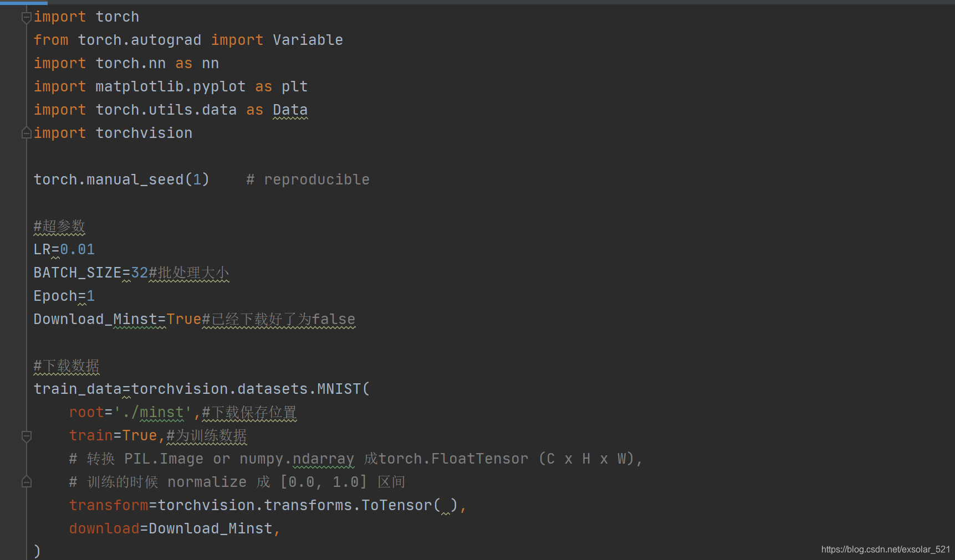Toggle fold marker beside 'import torchvision'
Image resolution: width=955 pixels, height=560 pixels.
(26, 133)
